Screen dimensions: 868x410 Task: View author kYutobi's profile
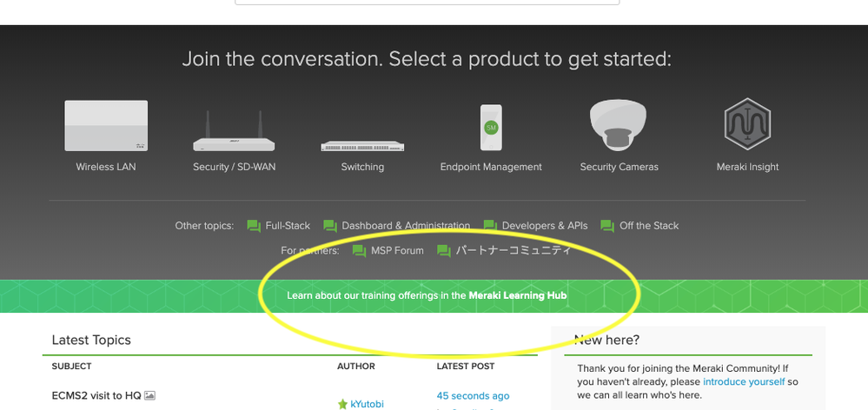[367, 404]
